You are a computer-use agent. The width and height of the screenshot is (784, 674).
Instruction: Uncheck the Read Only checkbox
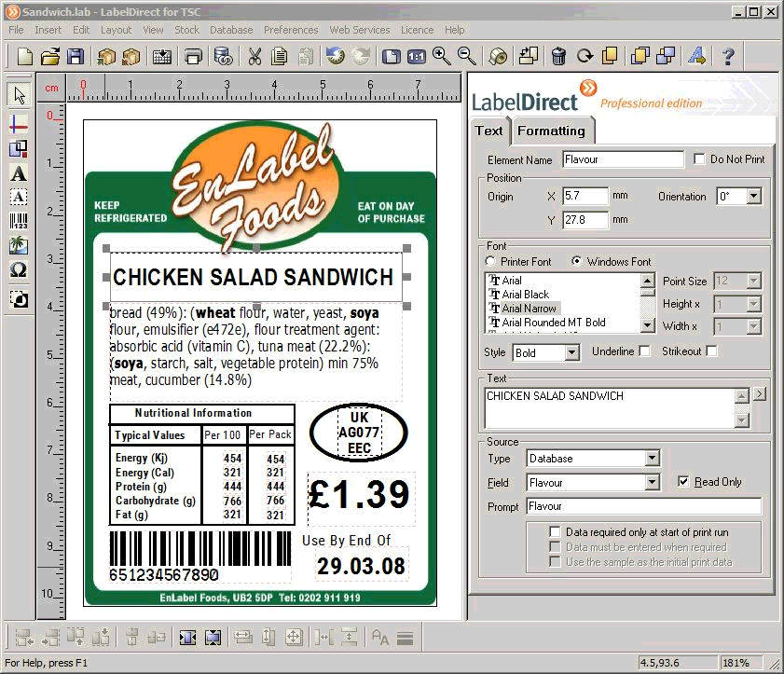point(683,482)
